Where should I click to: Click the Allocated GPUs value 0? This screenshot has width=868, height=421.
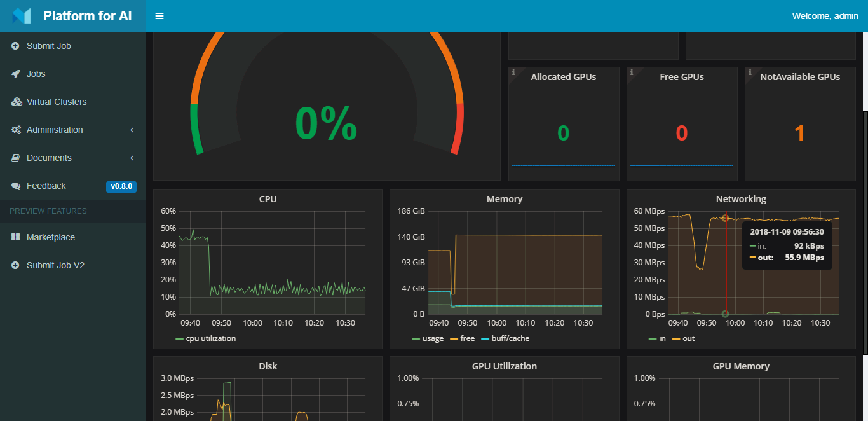(x=564, y=133)
